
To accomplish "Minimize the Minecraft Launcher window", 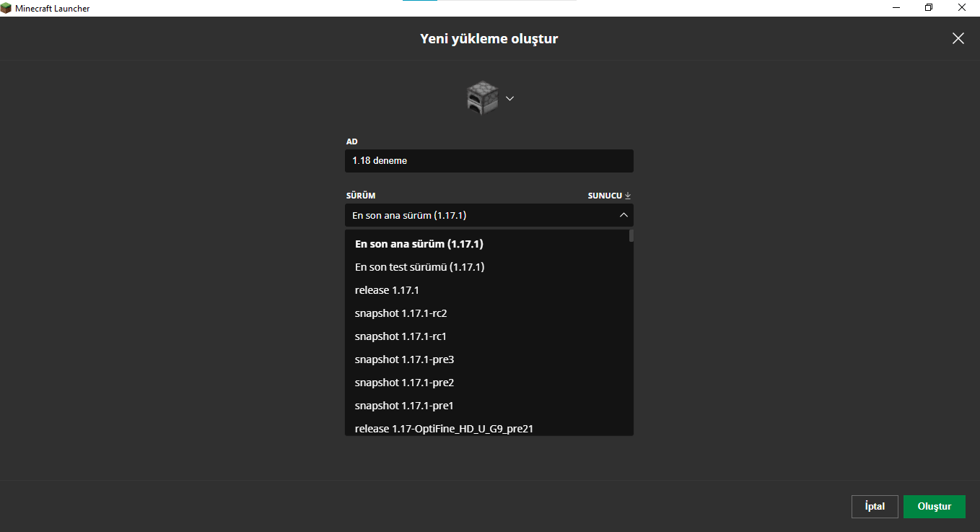I will coord(896,8).
